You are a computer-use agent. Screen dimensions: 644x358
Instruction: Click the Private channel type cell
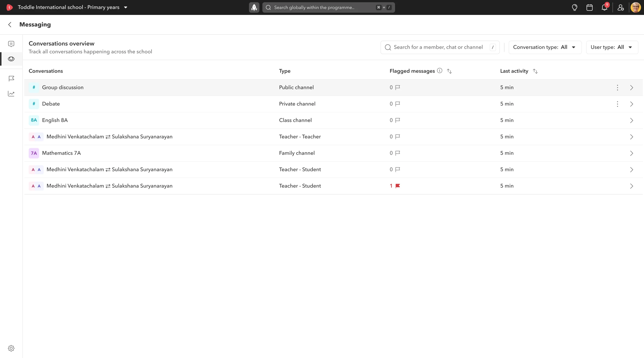[x=297, y=104]
